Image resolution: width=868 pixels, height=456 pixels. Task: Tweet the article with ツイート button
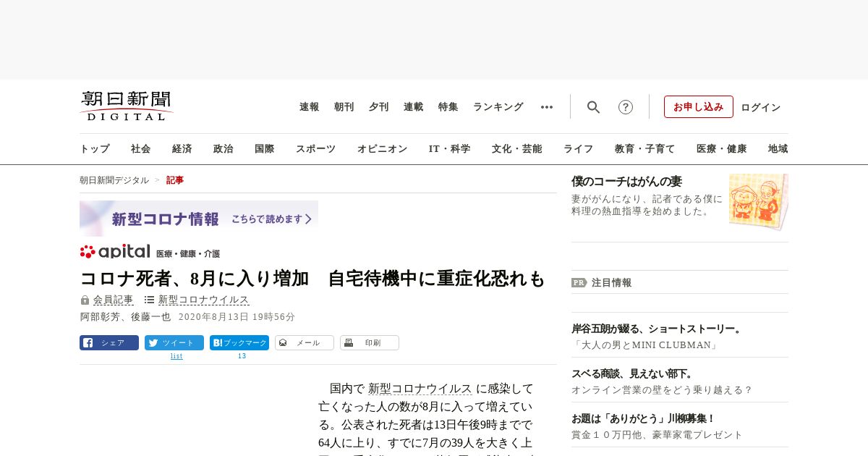pyautogui.click(x=174, y=343)
